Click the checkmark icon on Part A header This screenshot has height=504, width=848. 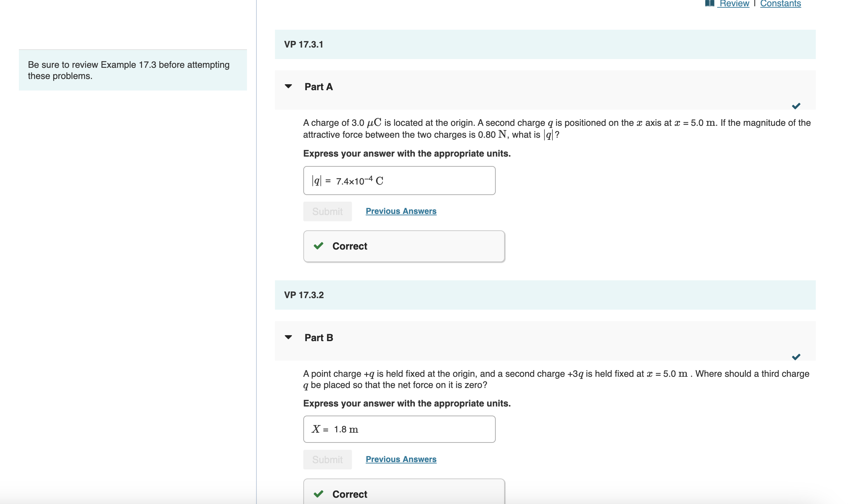pyautogui.click(x=797, y=106)
